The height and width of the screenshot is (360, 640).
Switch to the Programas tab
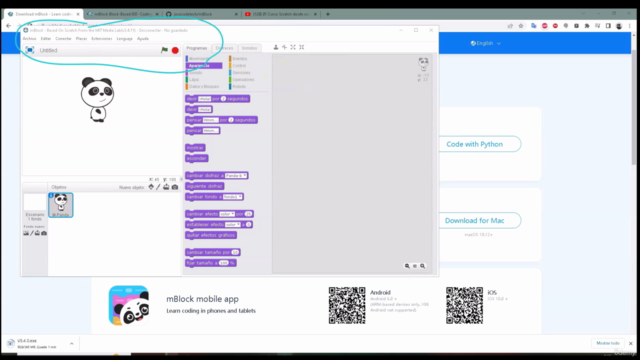pos(197,48)
